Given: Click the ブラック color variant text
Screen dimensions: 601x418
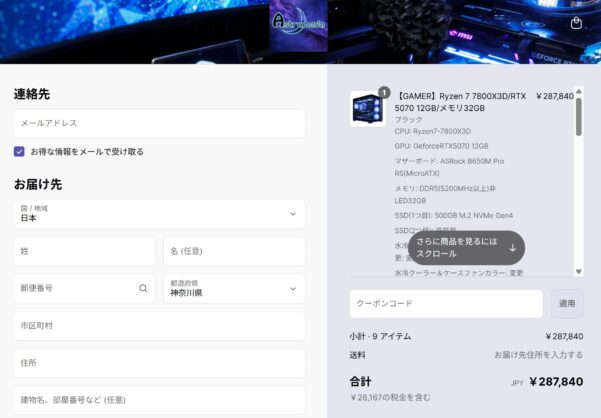Looking at the screenshot, I should point(409,120).
